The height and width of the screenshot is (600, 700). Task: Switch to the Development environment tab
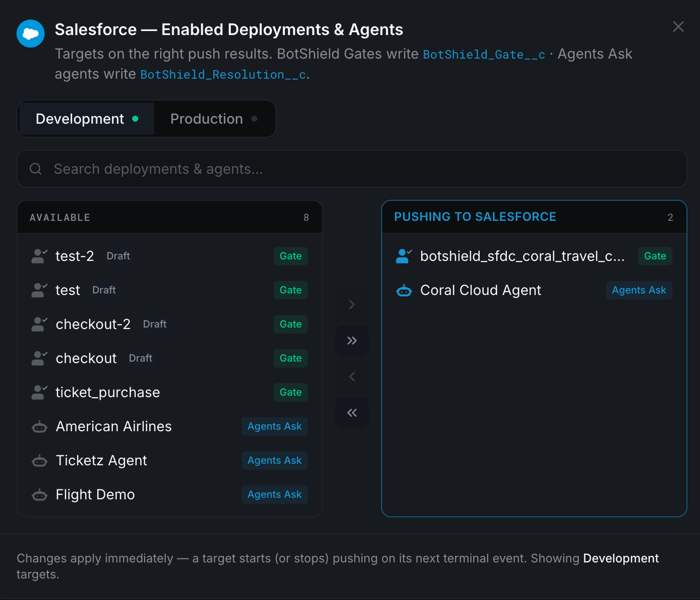click(x=87, y=119)
